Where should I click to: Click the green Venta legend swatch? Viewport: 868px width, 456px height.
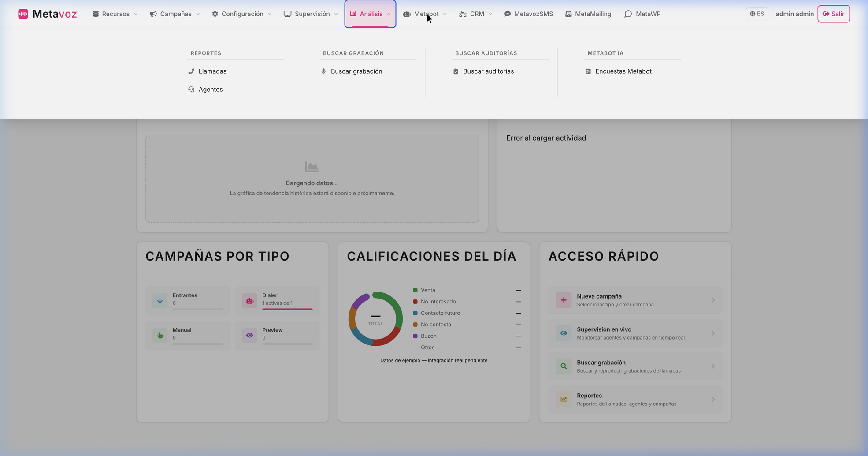415,290
